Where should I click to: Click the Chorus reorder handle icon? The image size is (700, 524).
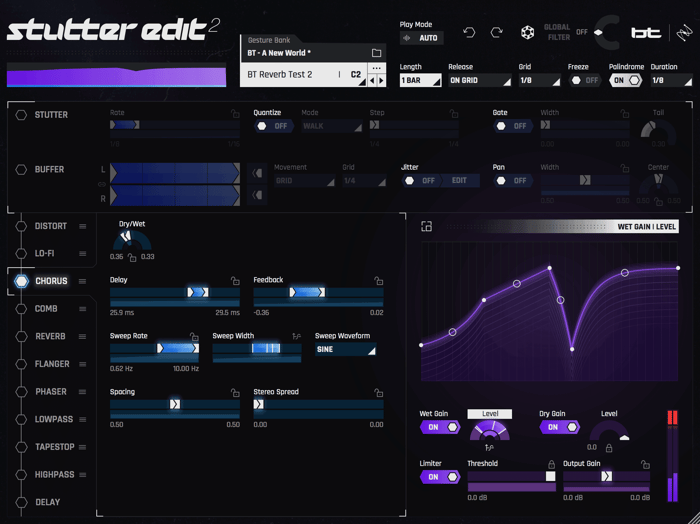[83, 281]
